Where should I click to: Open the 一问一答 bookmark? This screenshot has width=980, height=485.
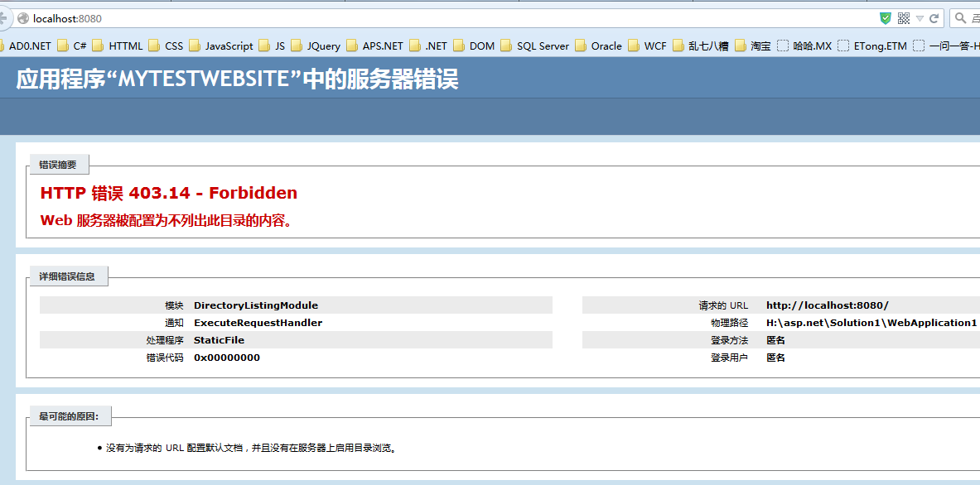coord(946,46)
